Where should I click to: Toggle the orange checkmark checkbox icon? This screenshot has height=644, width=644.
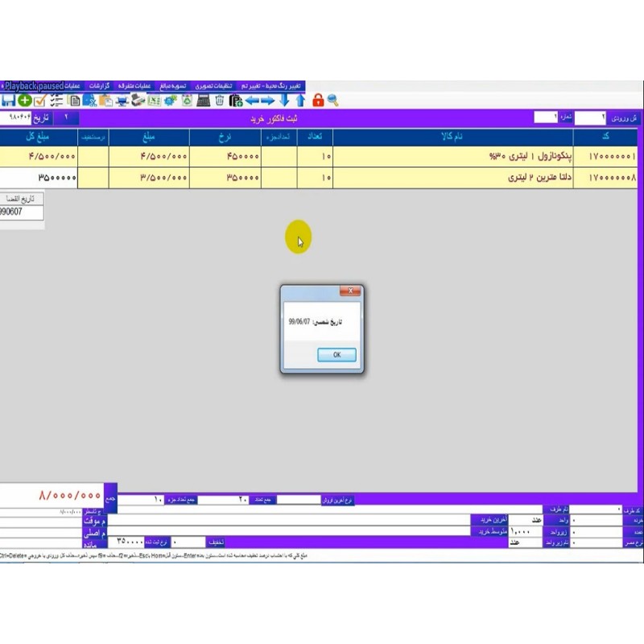coord(39,101)
